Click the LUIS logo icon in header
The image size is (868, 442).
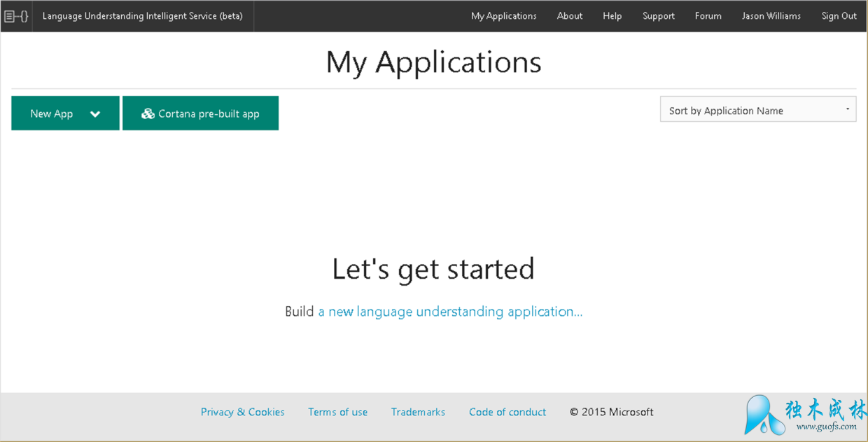[16, 16]
